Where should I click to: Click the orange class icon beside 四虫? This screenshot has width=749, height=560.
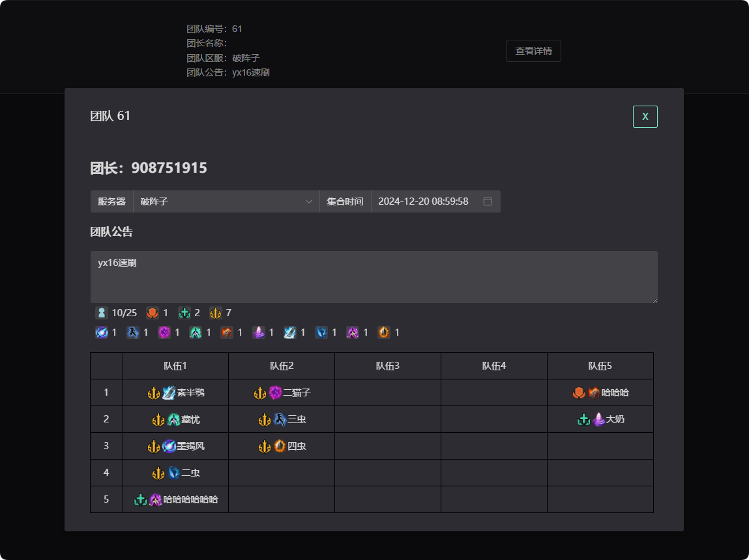pos(280,447)
